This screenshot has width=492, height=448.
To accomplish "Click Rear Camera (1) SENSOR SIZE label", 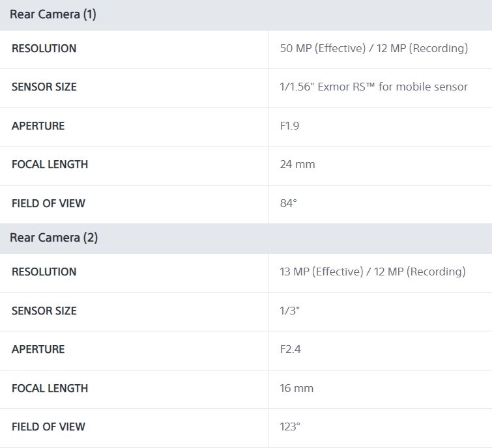I will pos(44,87).
